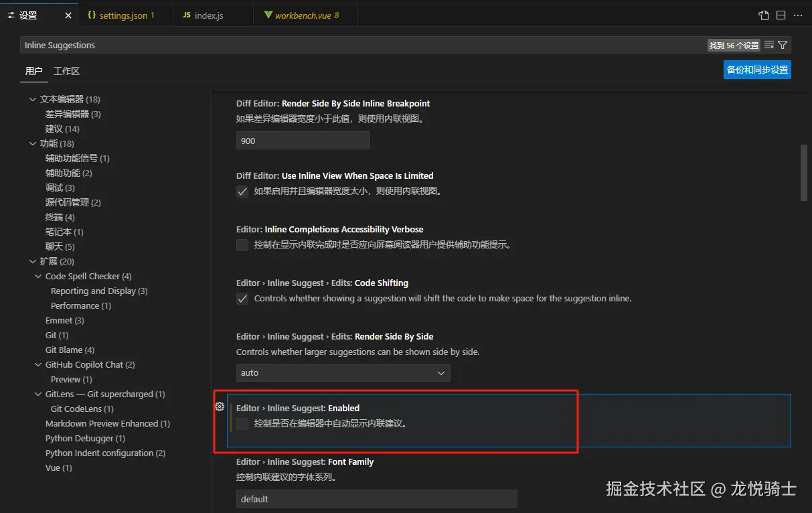This screenshot has width=812, height=513.
Task: Select 差异编辑器 (3) in the tree
Action: coord(73,114)
